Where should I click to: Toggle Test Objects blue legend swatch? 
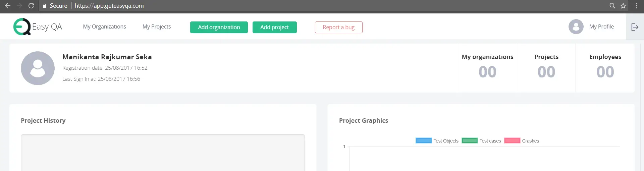tap(424, 140)
